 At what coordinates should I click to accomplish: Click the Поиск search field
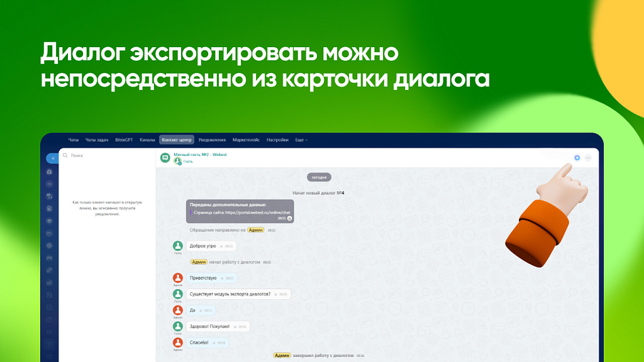[x=107, y=155]
